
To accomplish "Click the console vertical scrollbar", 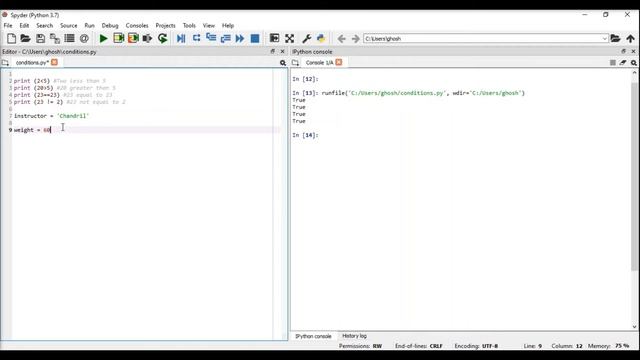I will (x=634, y=176).
